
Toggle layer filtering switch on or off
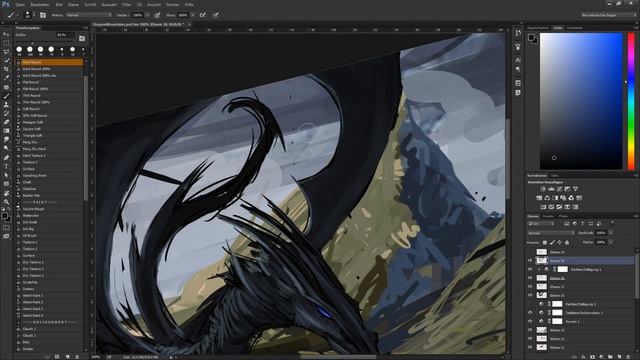coord(612,223)
